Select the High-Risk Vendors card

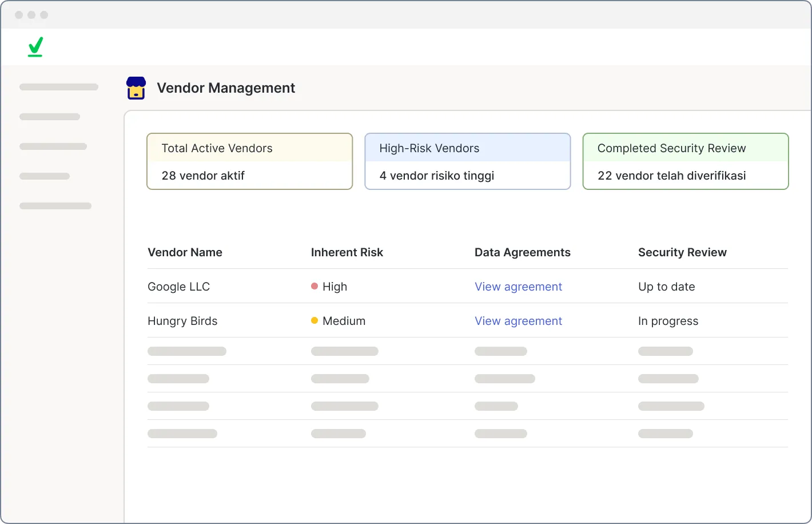468,161
